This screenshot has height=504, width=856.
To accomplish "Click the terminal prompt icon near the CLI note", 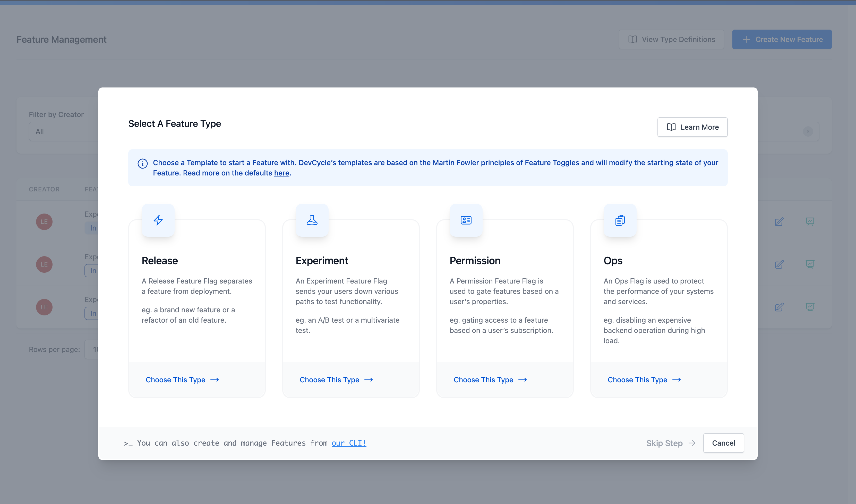I will click(x=128, y=443).
